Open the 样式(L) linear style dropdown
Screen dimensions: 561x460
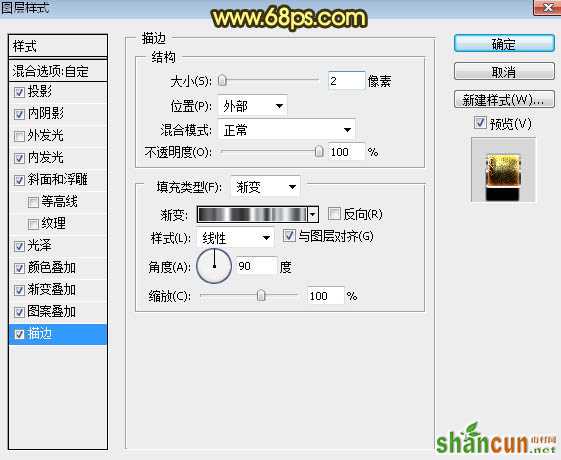(x=235, y=238)
